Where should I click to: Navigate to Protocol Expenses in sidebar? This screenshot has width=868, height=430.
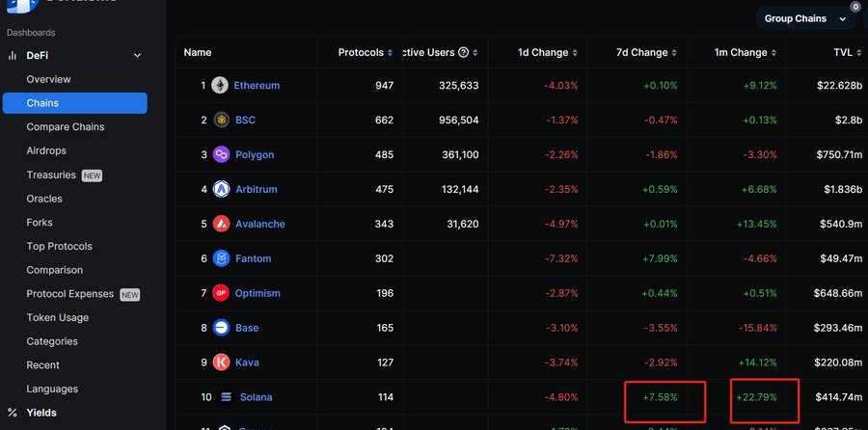pyautogui.click(x=69, y=294)
